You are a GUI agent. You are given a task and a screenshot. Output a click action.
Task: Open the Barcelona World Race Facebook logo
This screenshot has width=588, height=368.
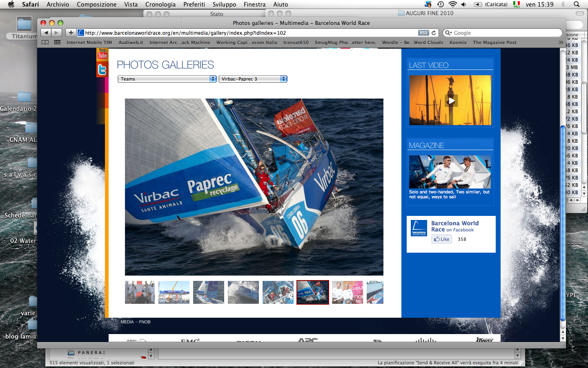[419, 228]
